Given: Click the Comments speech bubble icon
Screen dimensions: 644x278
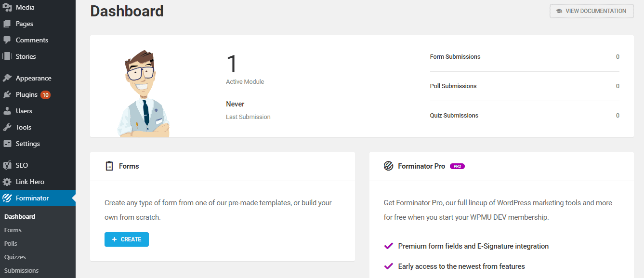Looking at the screenshot, I should [x=7, y=40].
